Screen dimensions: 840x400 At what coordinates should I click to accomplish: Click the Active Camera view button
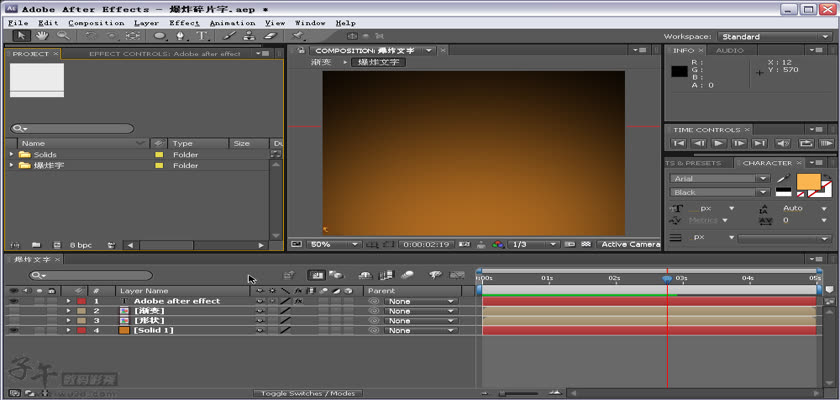point(628,244)
